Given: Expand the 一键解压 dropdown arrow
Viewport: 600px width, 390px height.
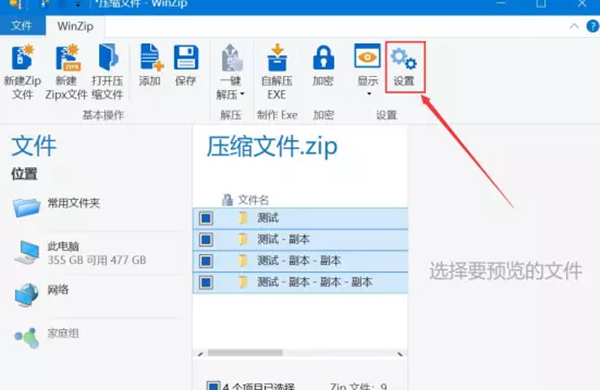Looking at the screenshot, I should click(242, 94).
